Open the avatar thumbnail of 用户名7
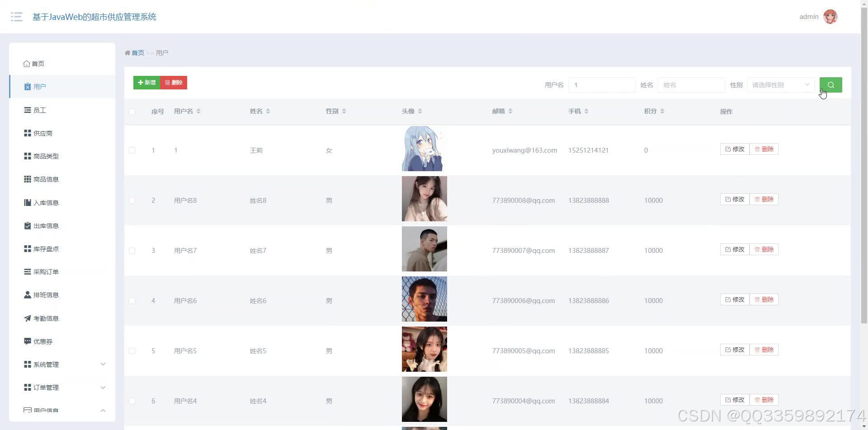 click(x=424, y=249)
